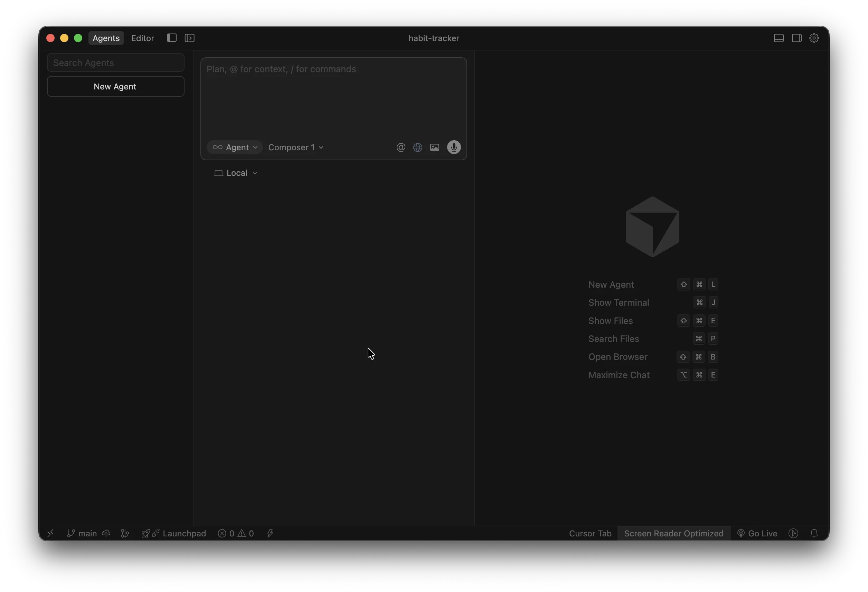
Task: Toggle the bottom panel layout icon
Action: (779, 38)
